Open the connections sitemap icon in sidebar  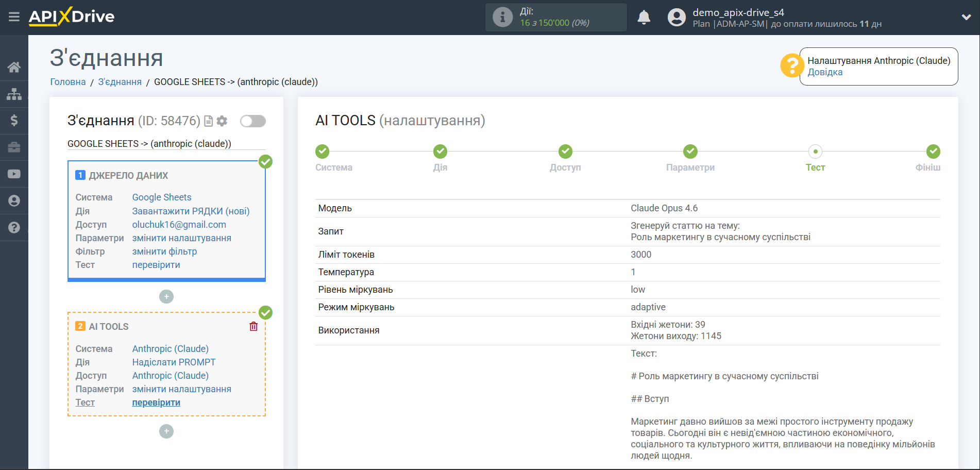point(14,94)
